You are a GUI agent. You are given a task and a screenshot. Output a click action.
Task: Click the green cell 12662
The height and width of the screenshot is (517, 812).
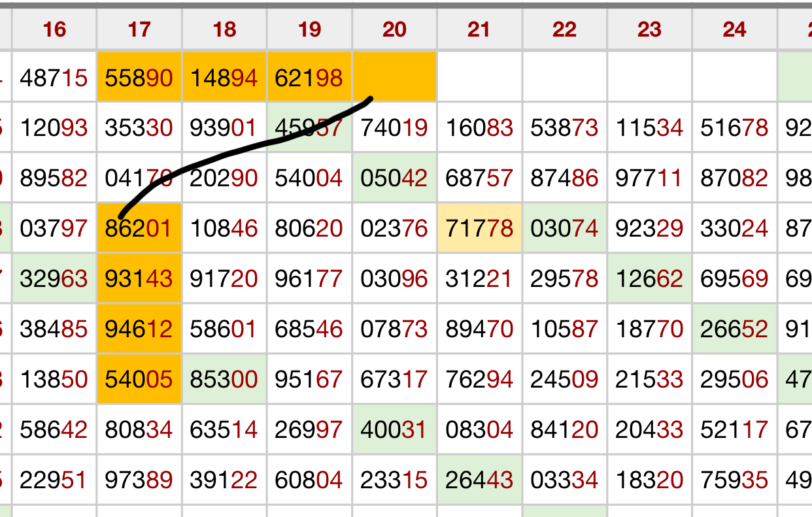pyautogui.click(x=649, y=278)
